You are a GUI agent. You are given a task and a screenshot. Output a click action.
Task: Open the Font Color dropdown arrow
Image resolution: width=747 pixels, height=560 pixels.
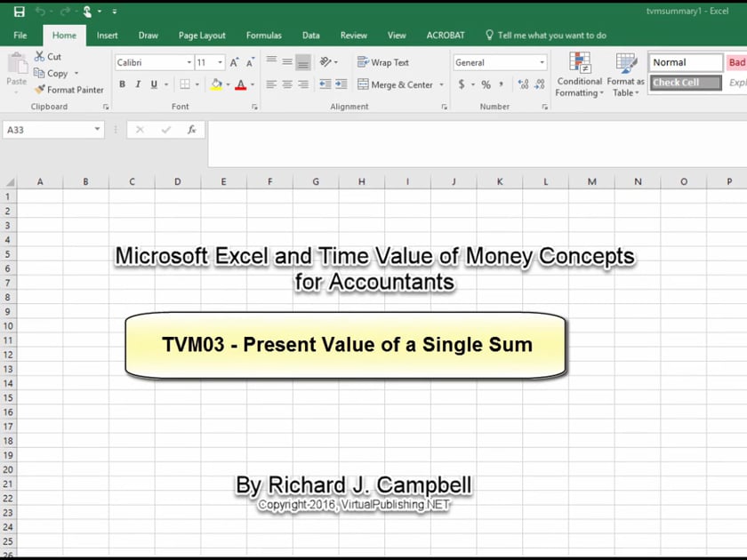click(x=253, y=84)
